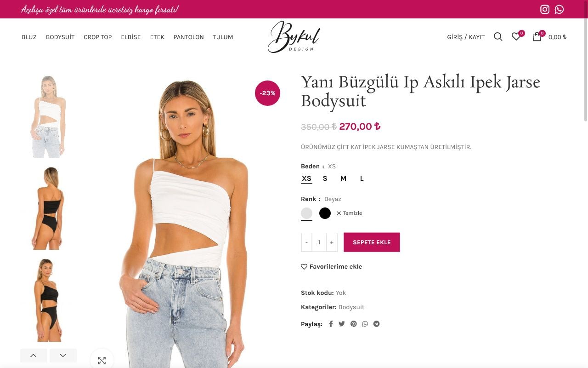Share product on Pinterest
This screenshot has width=588, height=368.
tap(354, 324)
